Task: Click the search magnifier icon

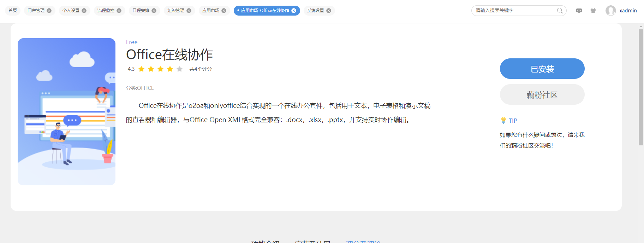Action: coord(560,11)
